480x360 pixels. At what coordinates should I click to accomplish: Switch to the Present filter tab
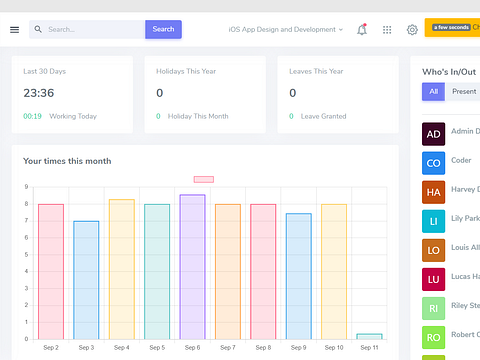coord(464,92)
